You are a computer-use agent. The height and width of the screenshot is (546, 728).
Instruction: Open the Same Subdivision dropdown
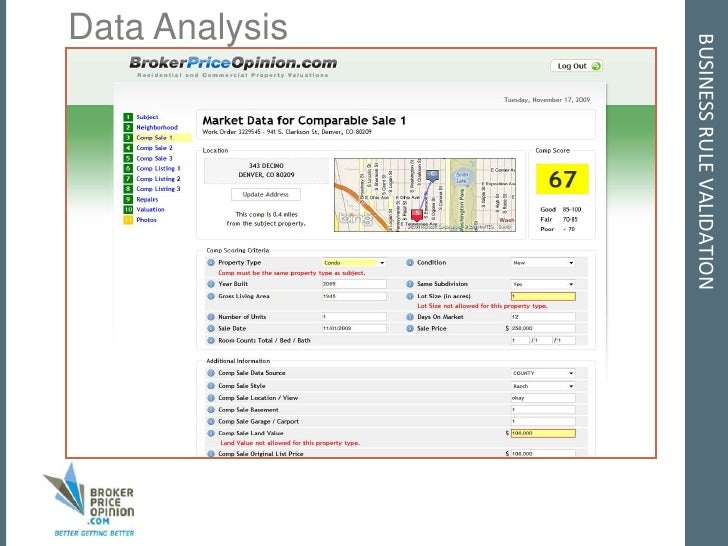543,284
